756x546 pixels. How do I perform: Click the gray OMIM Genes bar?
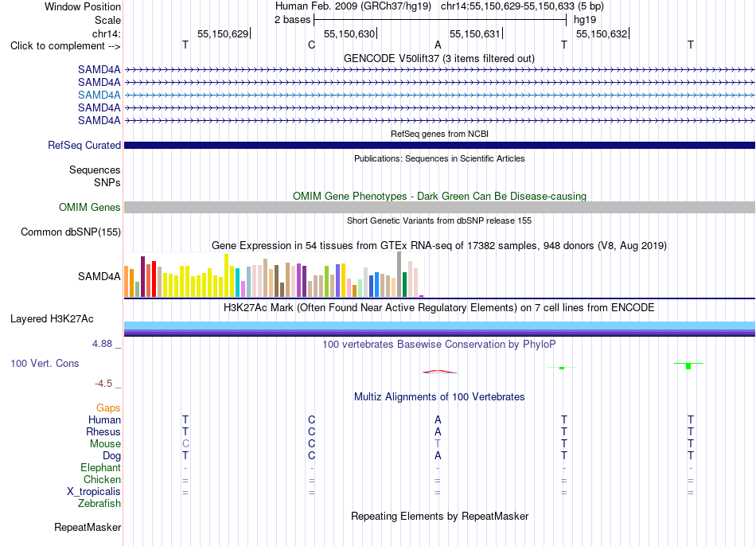pos(439,208)
